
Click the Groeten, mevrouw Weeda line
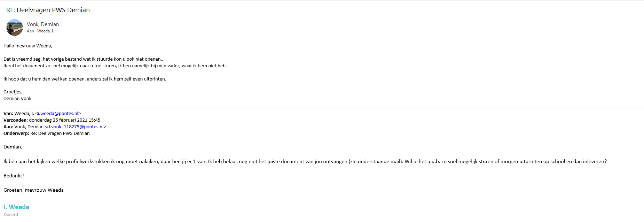pos(33,190)
